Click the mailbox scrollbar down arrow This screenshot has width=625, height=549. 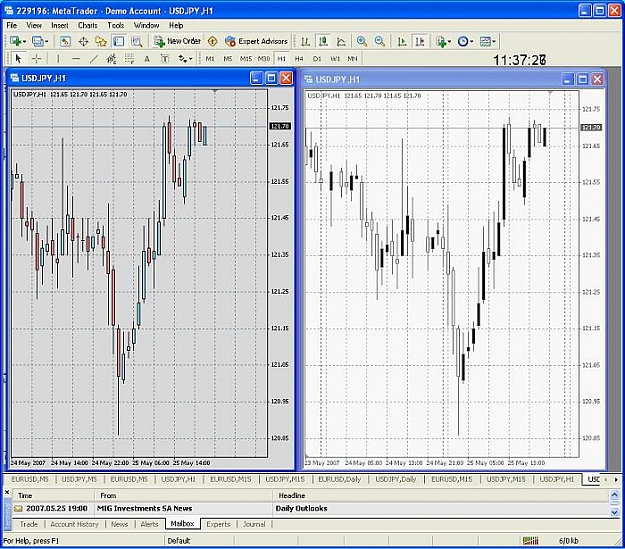point(614,512)
